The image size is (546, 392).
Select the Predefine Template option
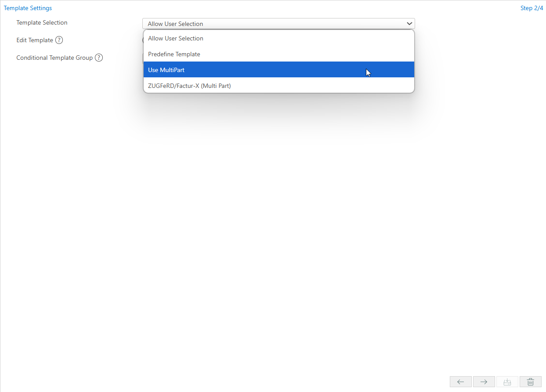pos(174,54)
